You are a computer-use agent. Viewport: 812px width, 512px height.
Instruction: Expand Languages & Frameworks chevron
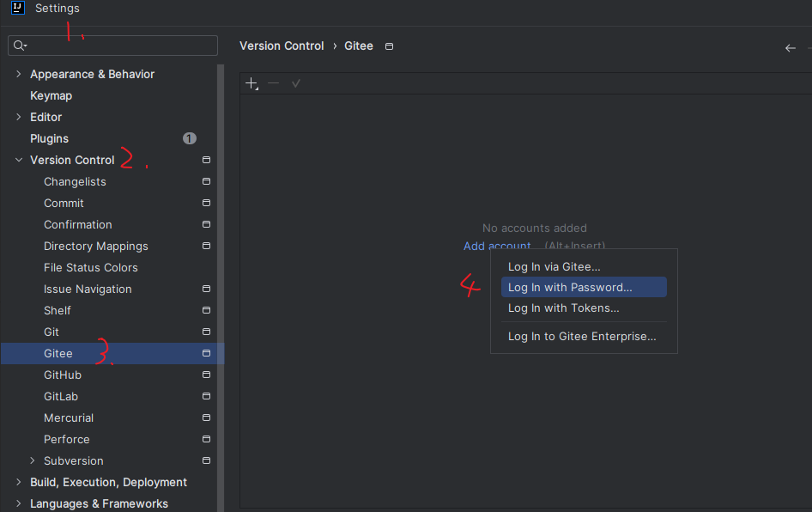pyautogui.click(x=19, y=503)
